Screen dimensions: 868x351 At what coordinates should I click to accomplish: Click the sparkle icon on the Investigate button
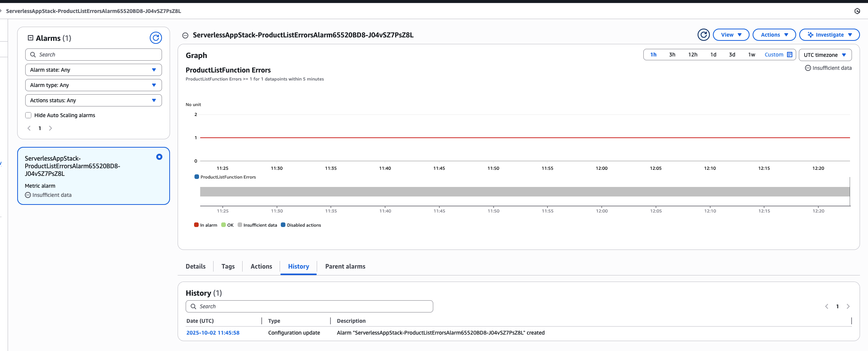(810, 35)
